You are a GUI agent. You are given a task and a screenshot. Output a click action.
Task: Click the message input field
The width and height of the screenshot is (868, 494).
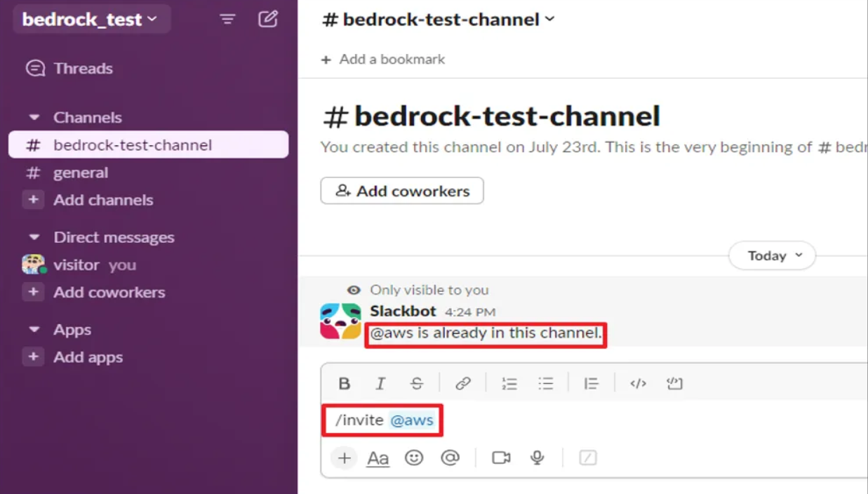click(595, 420)
